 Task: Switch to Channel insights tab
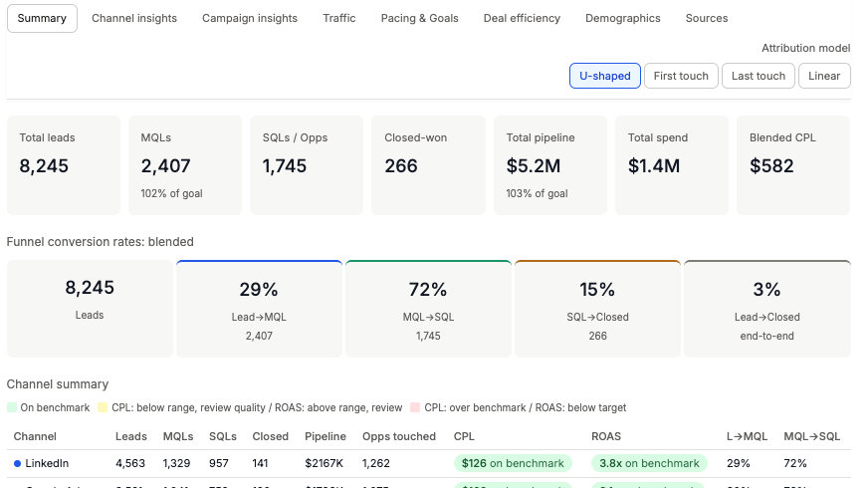tap(134, 18)
